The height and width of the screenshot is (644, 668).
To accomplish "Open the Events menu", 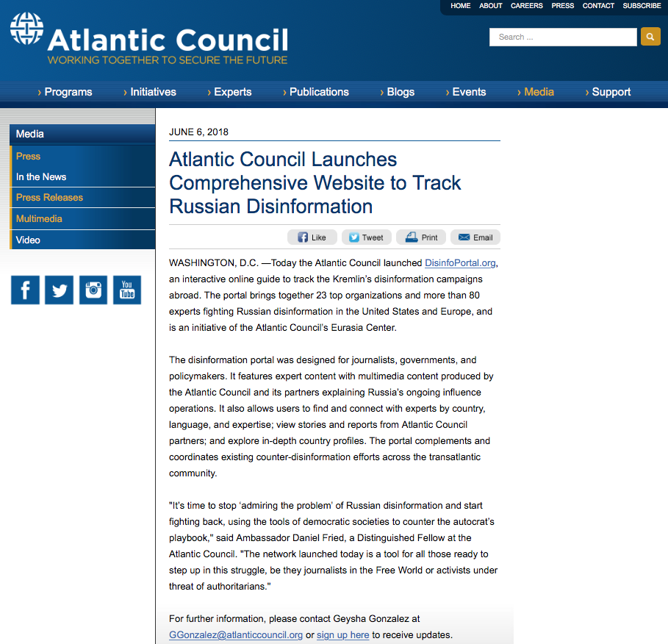I will [x=466, y=92].
